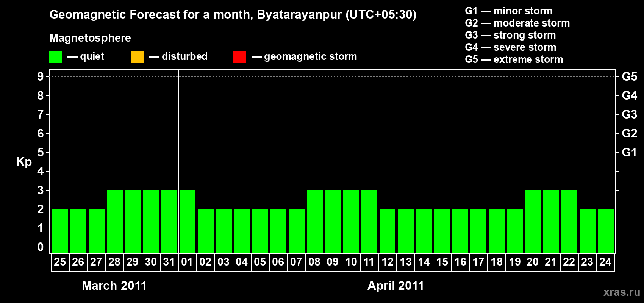Click the G2 label on right axis
The width and height of the screenshot is (644, 303).
(x=629, y=133)
